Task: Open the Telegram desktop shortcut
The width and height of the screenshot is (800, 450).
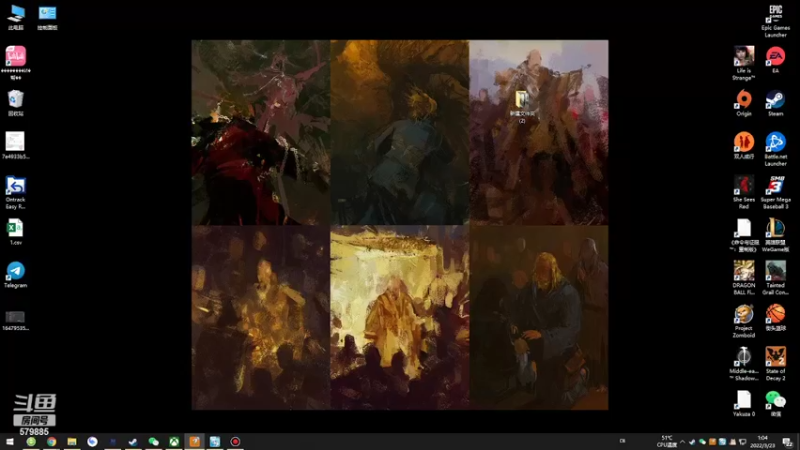Action: tap(16, 274)
